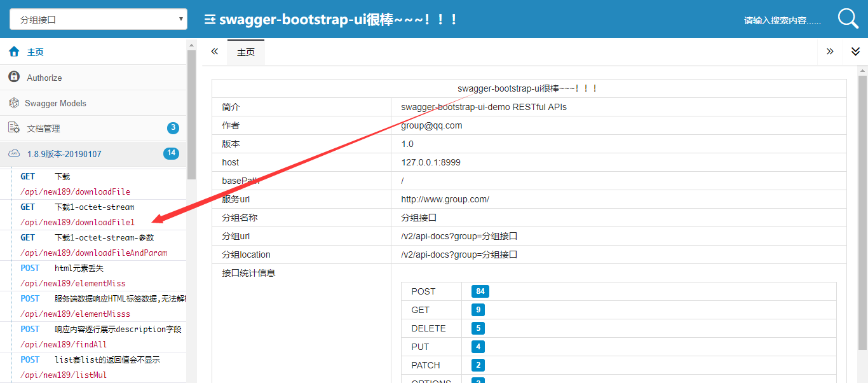Click the PUT count badge 4
Viewport: 868px width, 383px height.
click(478, 347)
